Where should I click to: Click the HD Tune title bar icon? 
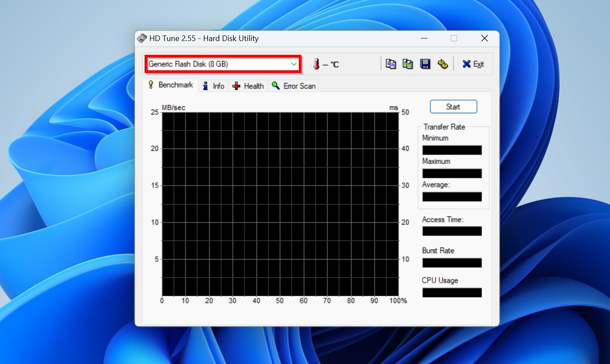[142, 38]
